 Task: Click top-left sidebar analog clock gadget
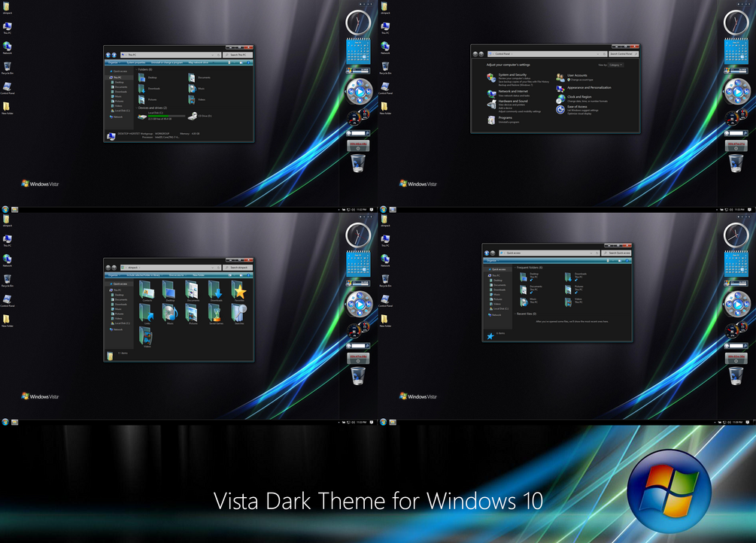click(x=358, y=22)
